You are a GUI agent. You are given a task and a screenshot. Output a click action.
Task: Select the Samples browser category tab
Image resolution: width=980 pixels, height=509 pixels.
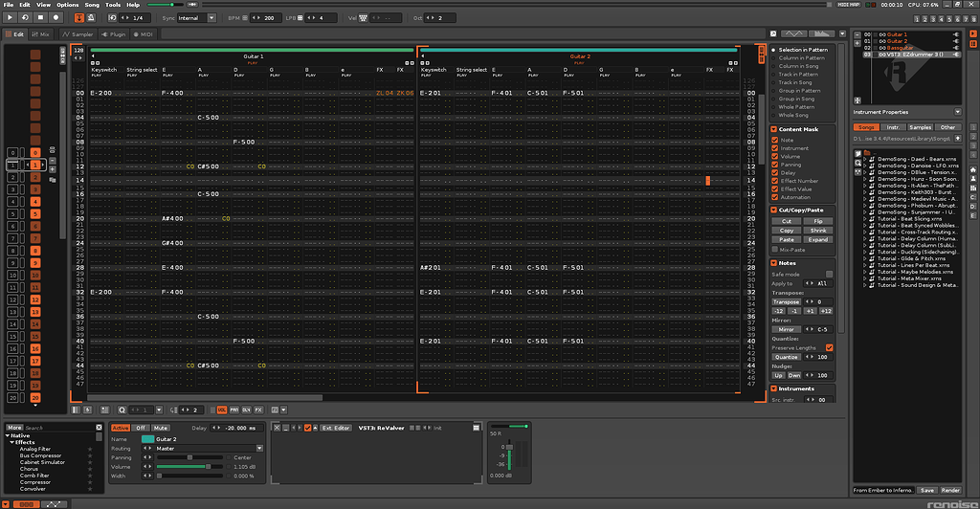pos(920,127)
